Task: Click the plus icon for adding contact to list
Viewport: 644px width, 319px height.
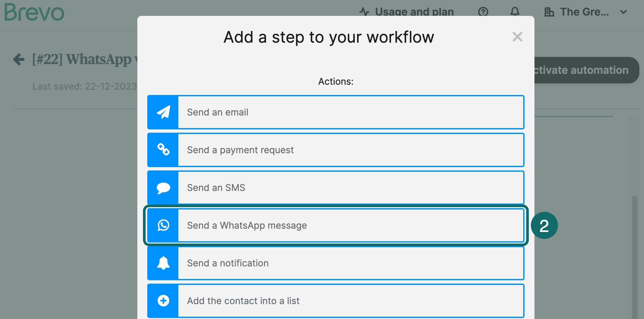Action: (x=162, y=301)
